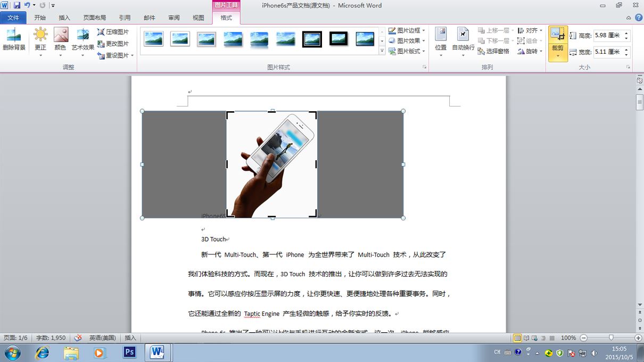Toggle the 插入 insert mode indicator
This screenshot has width=644, height=362.
[130, 338]
